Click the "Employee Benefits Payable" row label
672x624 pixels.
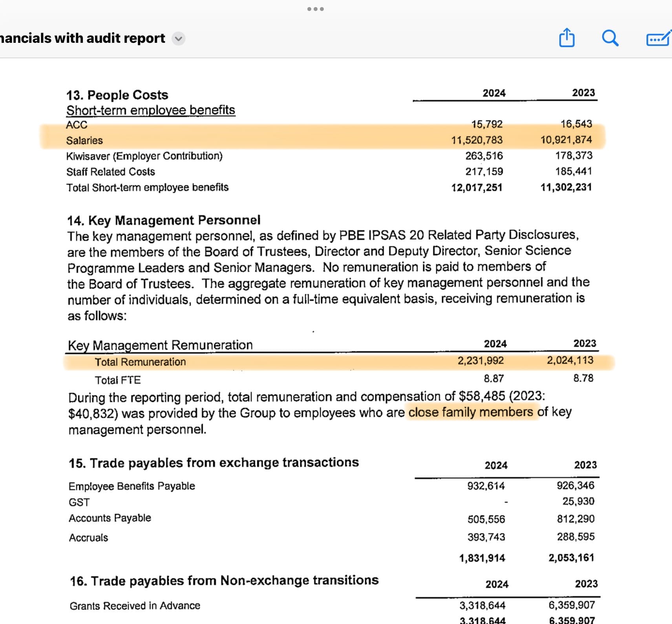coord(131,486)
